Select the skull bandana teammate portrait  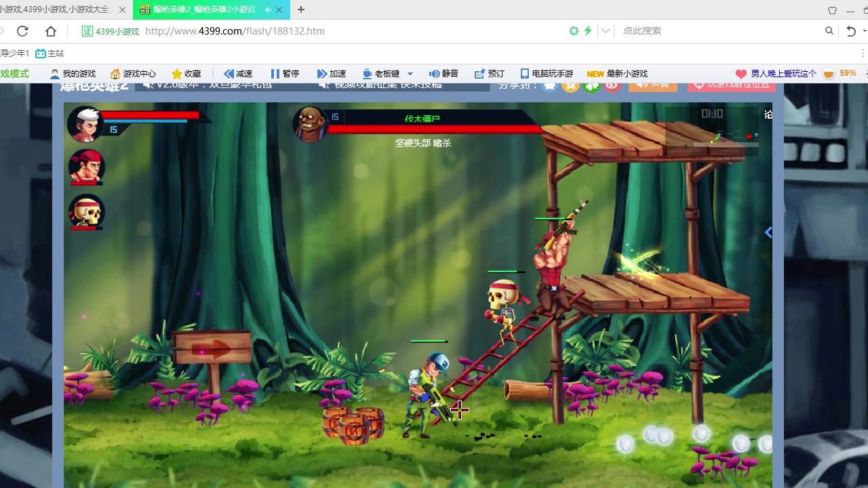[x=86, y=211]
